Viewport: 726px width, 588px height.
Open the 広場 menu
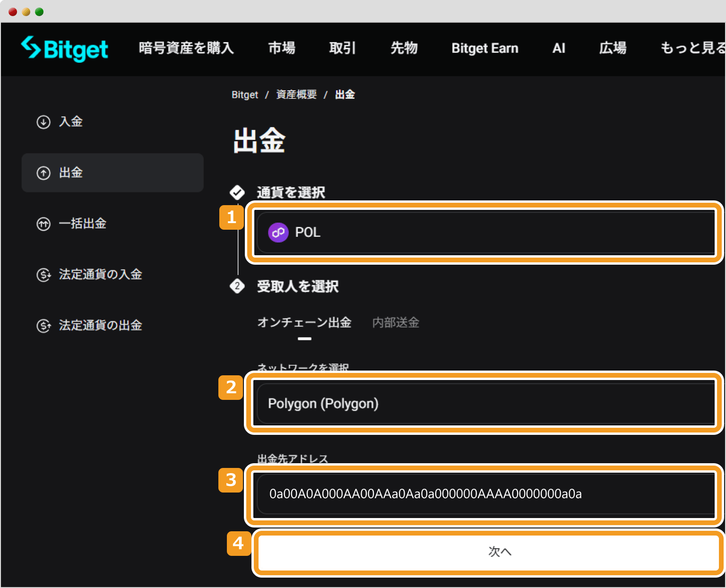(613, 48)
